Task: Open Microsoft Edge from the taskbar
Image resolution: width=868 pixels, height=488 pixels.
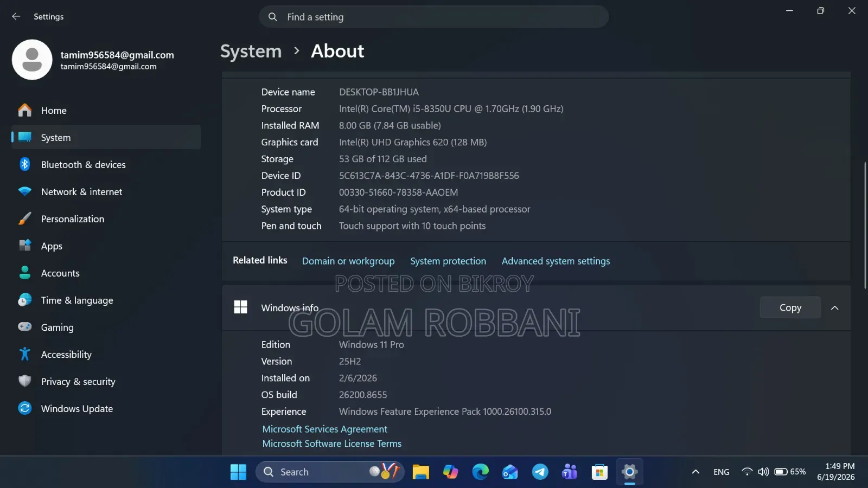Action: 480,472
